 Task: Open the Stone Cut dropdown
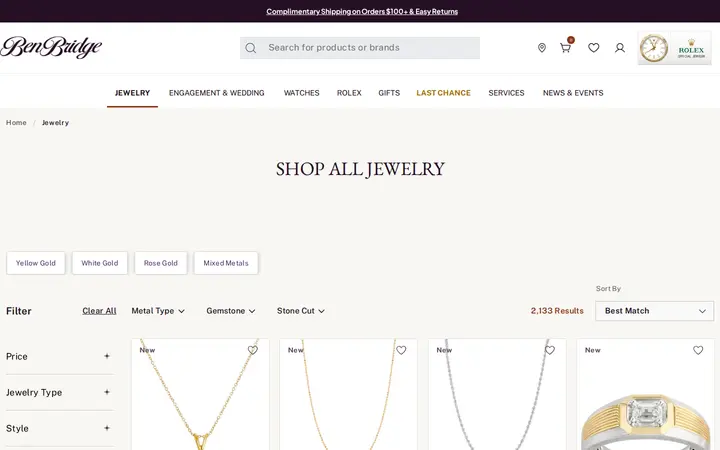(x=301, y=311)
